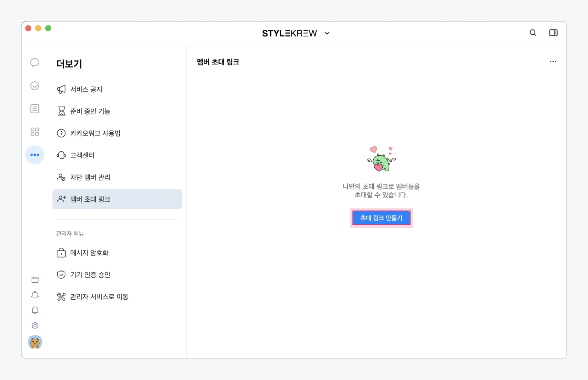
Task: Open the three-dot options for 멤버 초대 링크
Action: [x=553, y=62]
